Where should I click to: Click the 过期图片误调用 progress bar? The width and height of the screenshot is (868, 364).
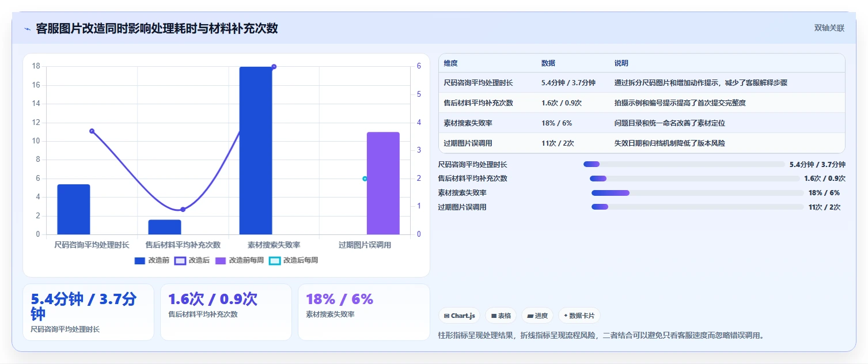(x=698, y=207)
